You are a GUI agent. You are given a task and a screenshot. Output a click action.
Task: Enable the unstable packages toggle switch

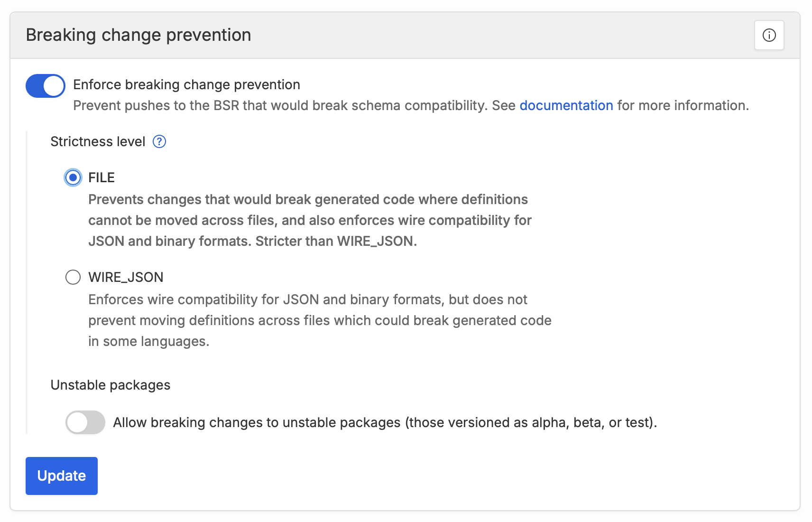[85, 422]
